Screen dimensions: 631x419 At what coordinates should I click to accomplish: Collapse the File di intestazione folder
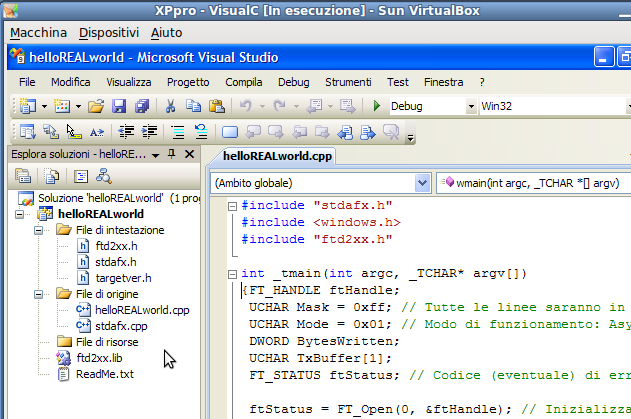coord(39,230)
